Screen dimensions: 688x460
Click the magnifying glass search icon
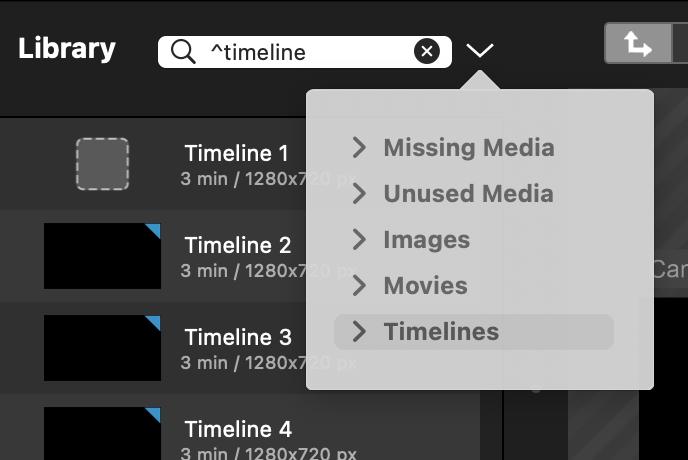point(183,51)
